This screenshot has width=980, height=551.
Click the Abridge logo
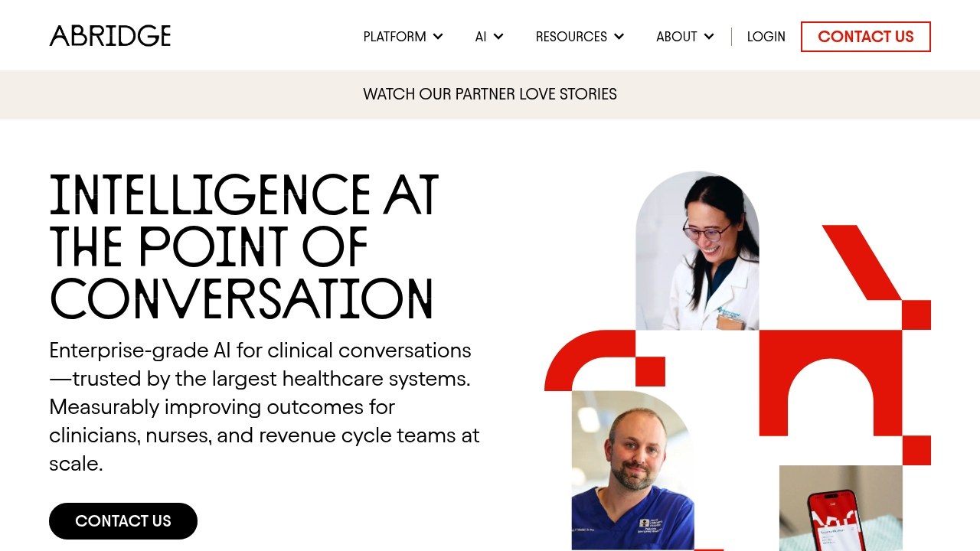(x=110, y=36)
